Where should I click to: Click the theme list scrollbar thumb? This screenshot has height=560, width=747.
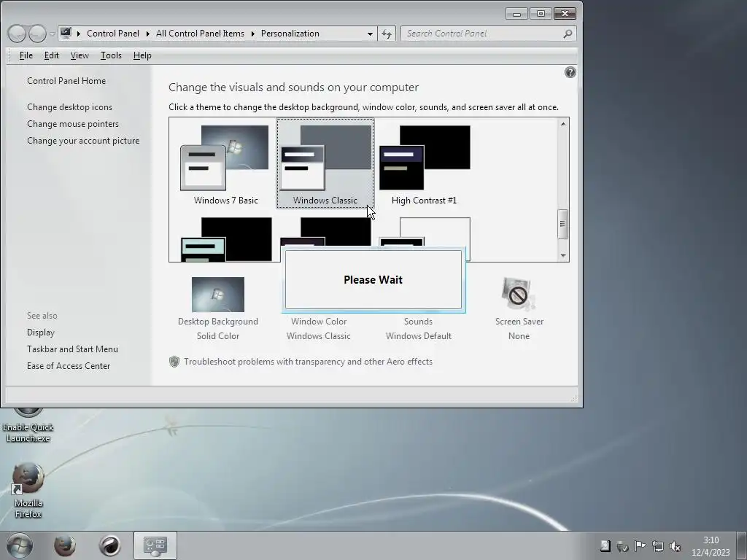pyautogui.click(x=563, y=224)
